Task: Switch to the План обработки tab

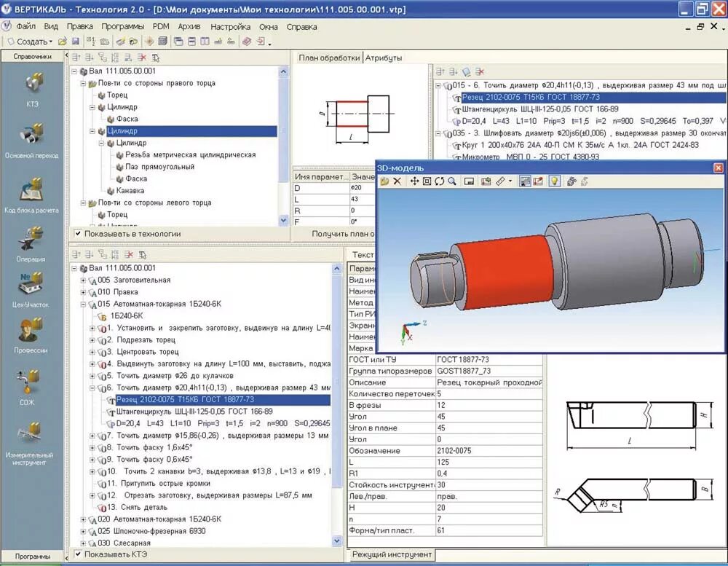Action: tap(329, 58)
